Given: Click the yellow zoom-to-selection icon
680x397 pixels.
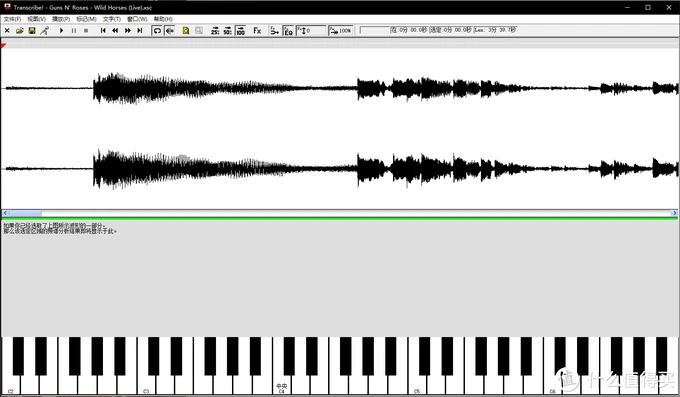Looking at the screenshot, I should (186, 30).
